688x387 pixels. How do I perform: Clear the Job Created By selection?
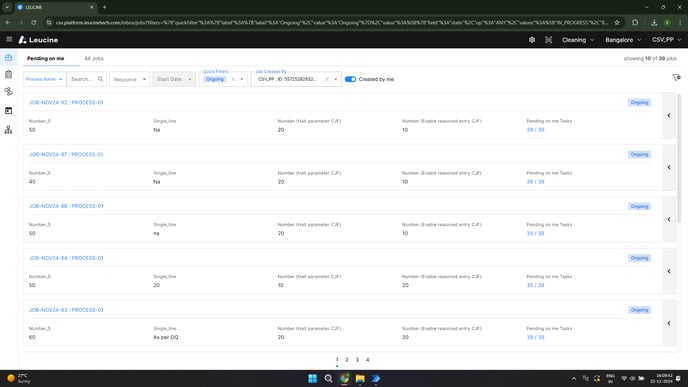point(327,79)
